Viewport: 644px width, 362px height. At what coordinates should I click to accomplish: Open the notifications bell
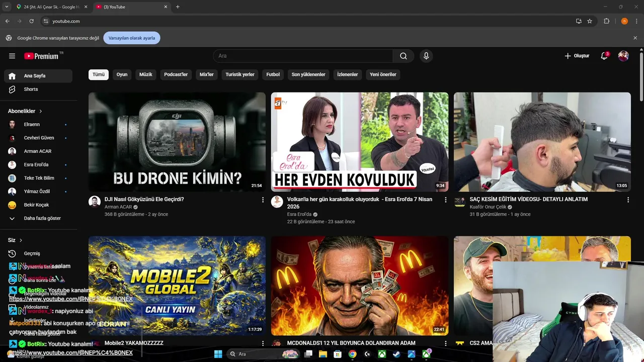tap(604, 56)
